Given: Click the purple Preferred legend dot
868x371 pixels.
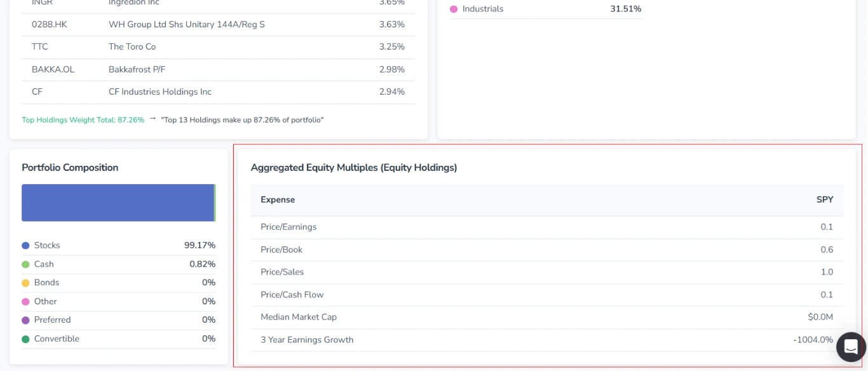Looking at the screenshot, I should (x=25, y=320).
